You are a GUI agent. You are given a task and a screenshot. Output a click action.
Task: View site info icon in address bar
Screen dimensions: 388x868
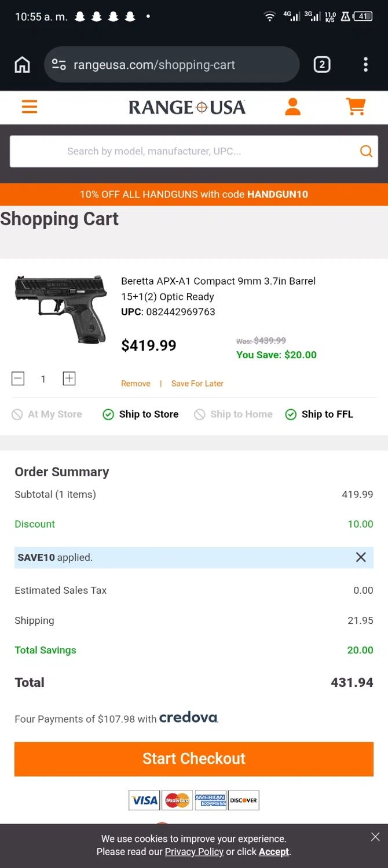click(59, 65)
